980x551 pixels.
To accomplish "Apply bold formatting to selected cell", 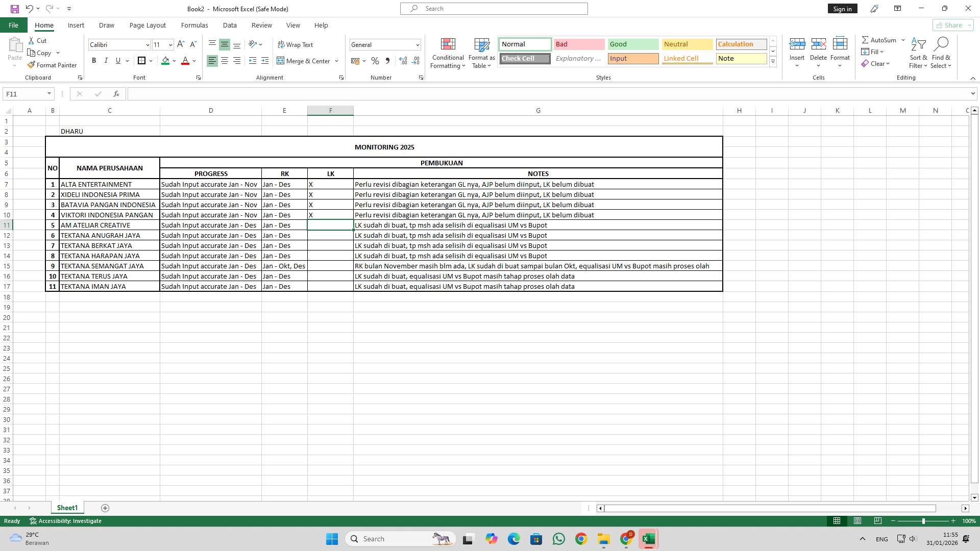I will [x=94, y=61].
